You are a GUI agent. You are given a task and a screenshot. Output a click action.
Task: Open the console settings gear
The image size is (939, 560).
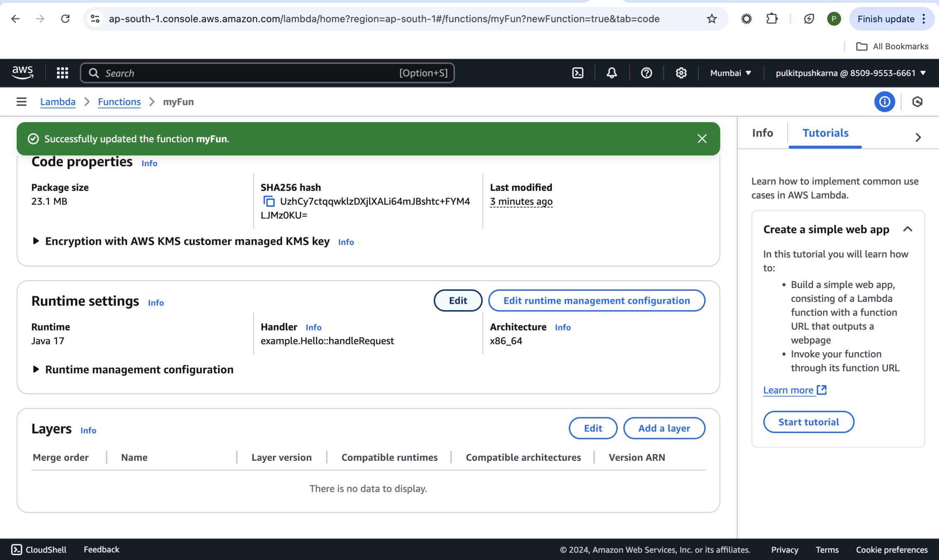[x=681, y=73]
